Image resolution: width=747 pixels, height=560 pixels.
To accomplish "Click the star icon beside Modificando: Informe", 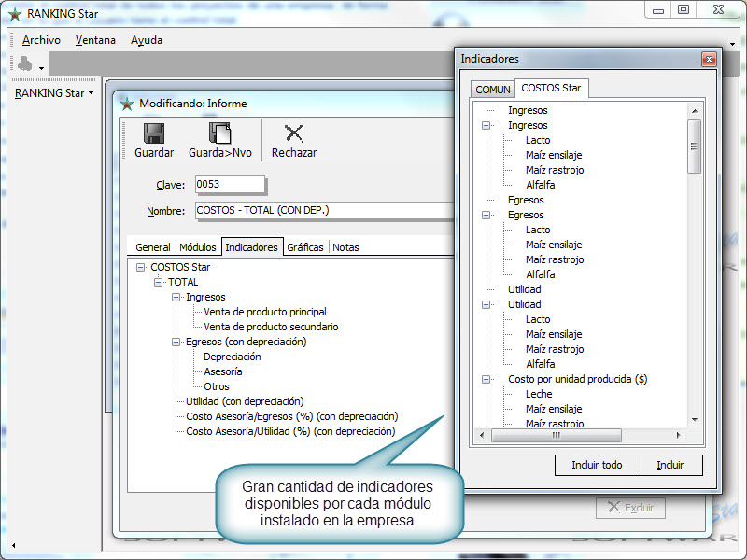I will pos(127,104).
